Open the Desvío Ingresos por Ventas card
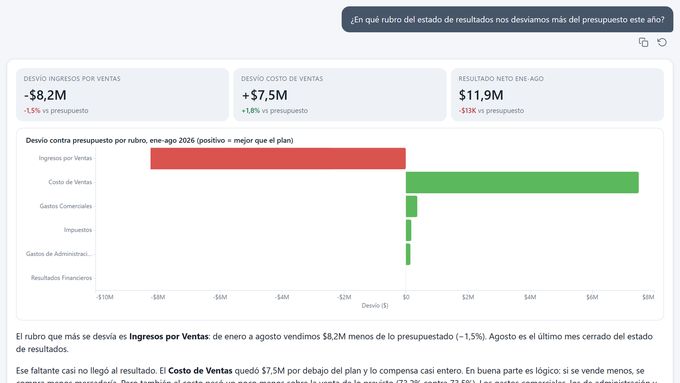The image size is (680, 383). [122, 95]
